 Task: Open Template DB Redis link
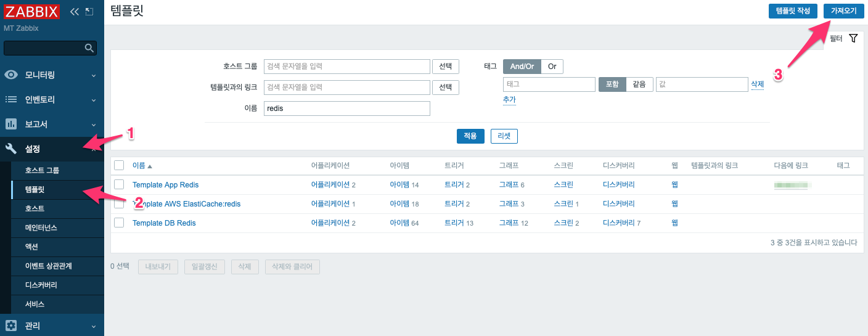click(x=164, y=223)
